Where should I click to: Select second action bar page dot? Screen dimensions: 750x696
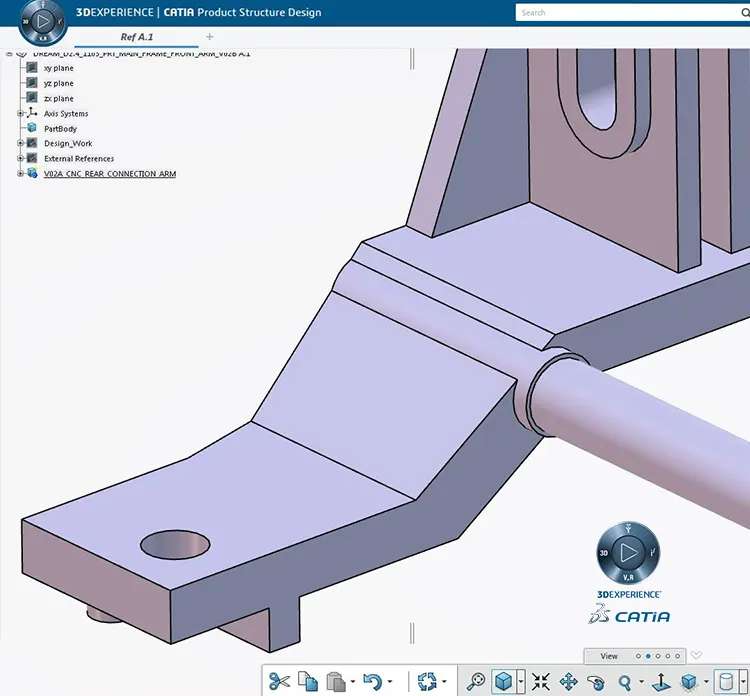[648, 656]
